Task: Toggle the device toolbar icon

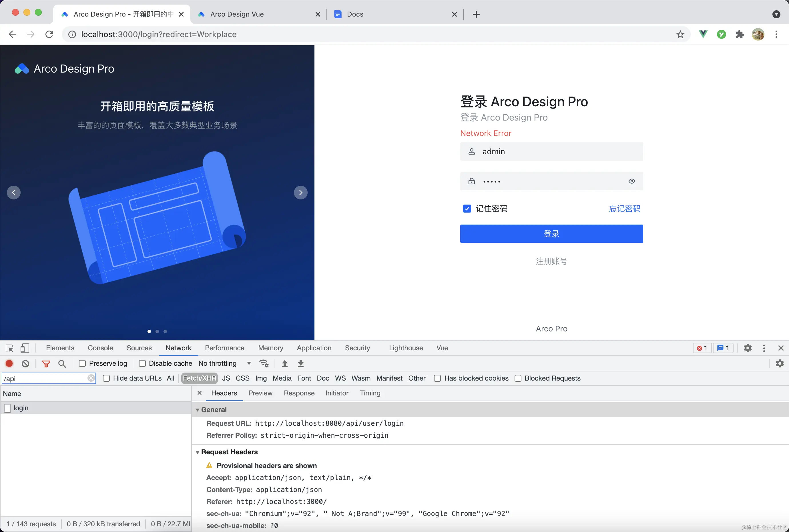Action: coord(25,348)
